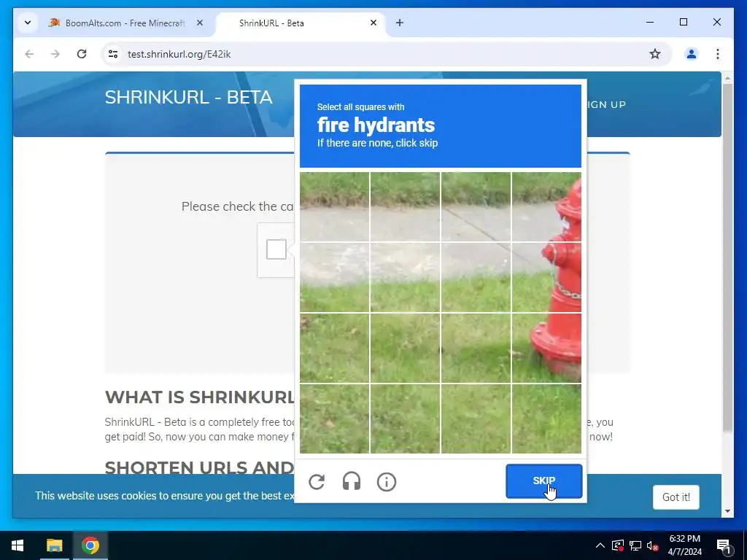The width and height of the screenshot is (747, 560).
Task: Reload the captcha challenge images
Action: pos(317,482)
